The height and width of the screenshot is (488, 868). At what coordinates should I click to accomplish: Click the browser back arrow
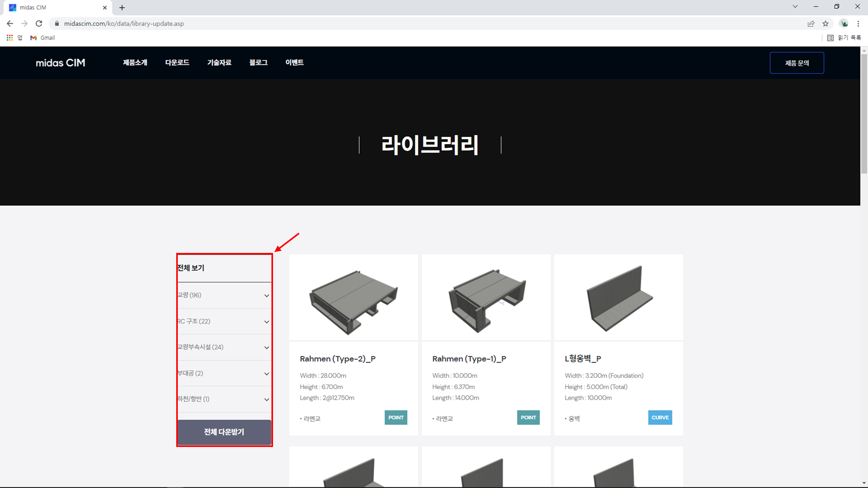pyautogui.click(x=9, y=24)
